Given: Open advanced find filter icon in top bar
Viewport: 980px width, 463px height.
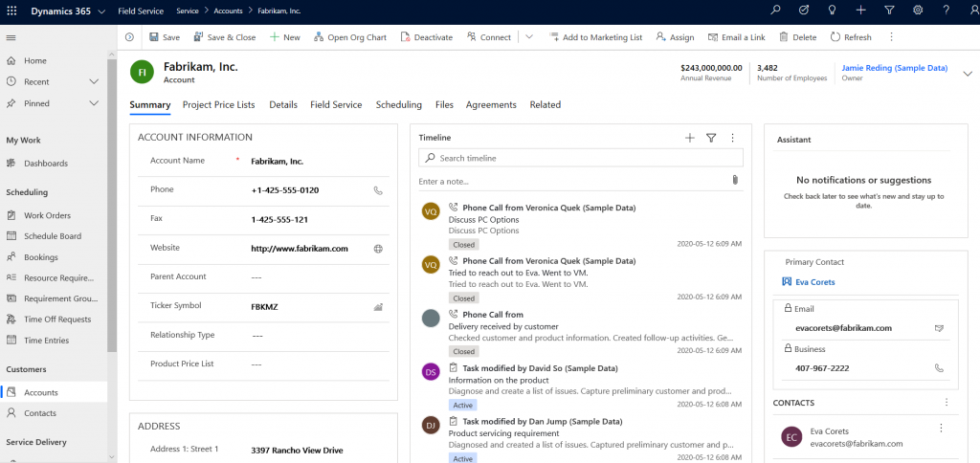Looking at the screenshot, I should point(889,10).
